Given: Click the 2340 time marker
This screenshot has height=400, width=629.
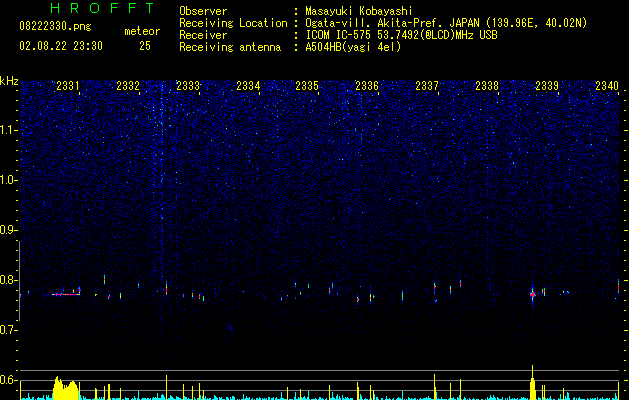Looking at the screenshot, I should 607,85.
